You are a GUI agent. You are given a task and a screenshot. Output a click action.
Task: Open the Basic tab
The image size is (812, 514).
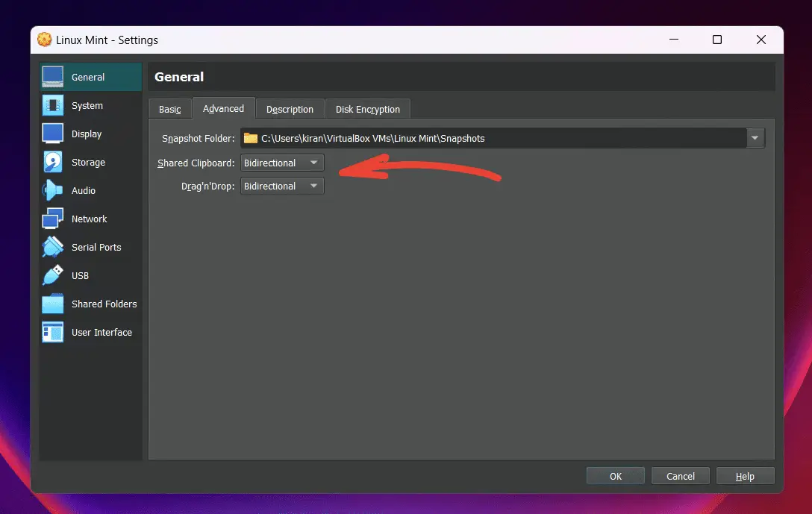(x=170, y=109)
